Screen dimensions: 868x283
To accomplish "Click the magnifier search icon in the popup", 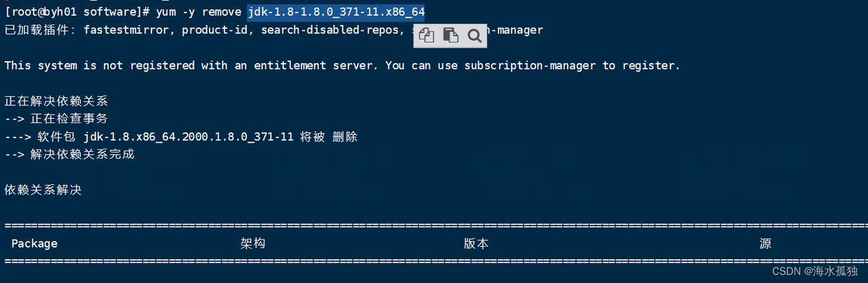I will click(x=474, y=36).
